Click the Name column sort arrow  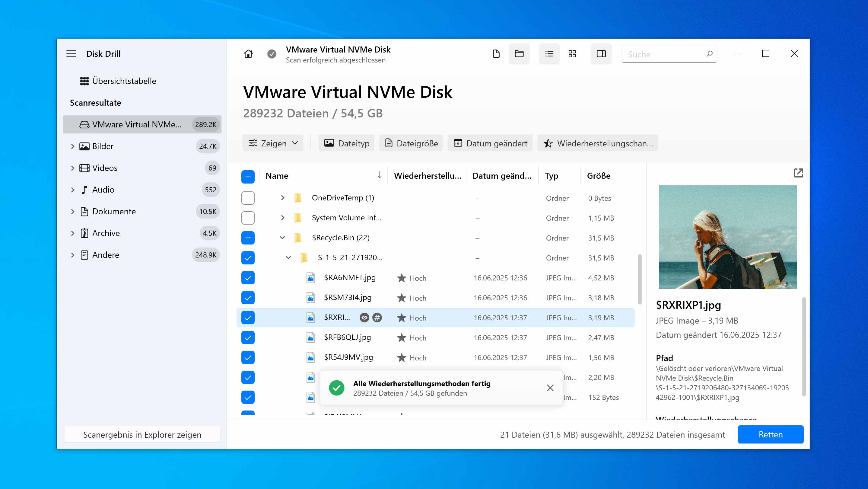380,175
